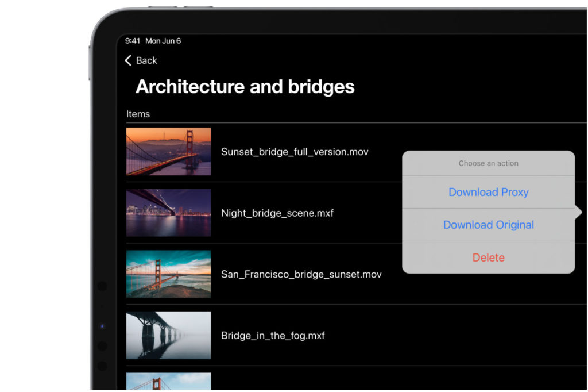This screenshot has width=588, height=392.
Task: Open the Night_bridge_scene.mxf thumbnail
Action: pos(169,213)
